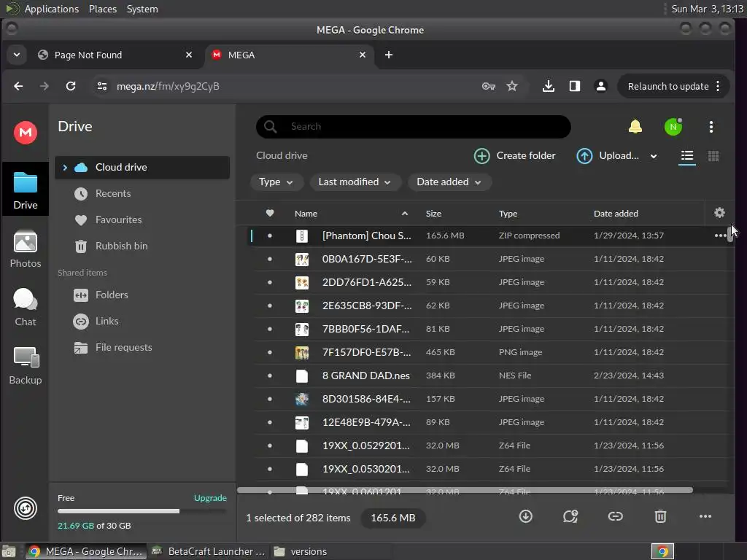747x560 pixels.
Task: Expand the Cloud drive tree chevron
Action: click(65, 168)
